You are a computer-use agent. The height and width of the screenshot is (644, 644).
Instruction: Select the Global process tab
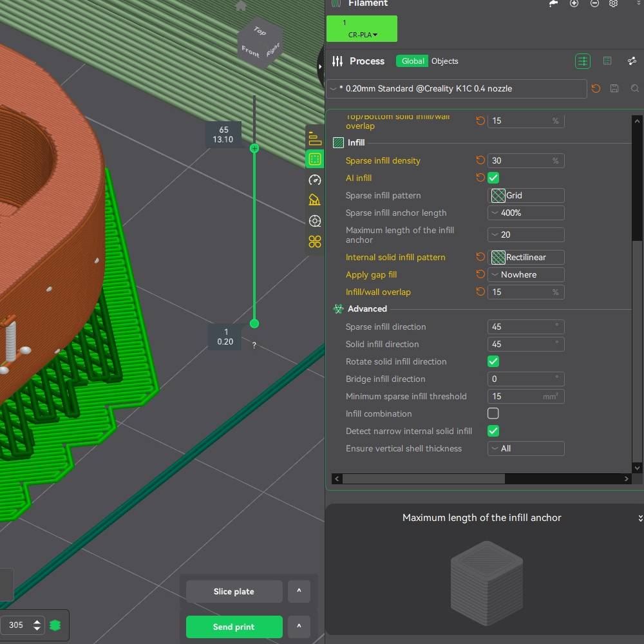(412, 61)
